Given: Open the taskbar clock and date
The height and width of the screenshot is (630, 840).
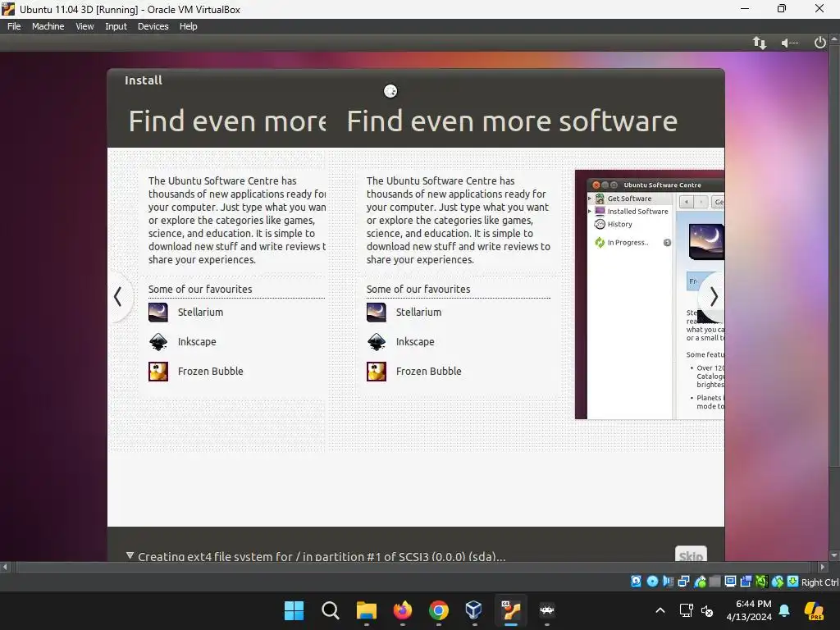Looking at the screenshot, I should (749, 610).
